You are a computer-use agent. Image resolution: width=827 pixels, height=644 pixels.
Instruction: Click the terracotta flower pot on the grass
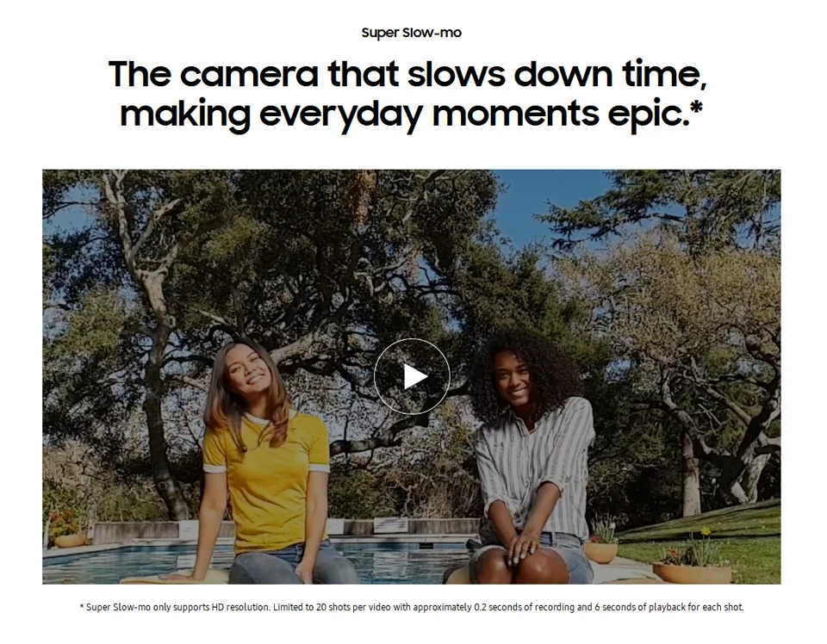pos(692,573)
